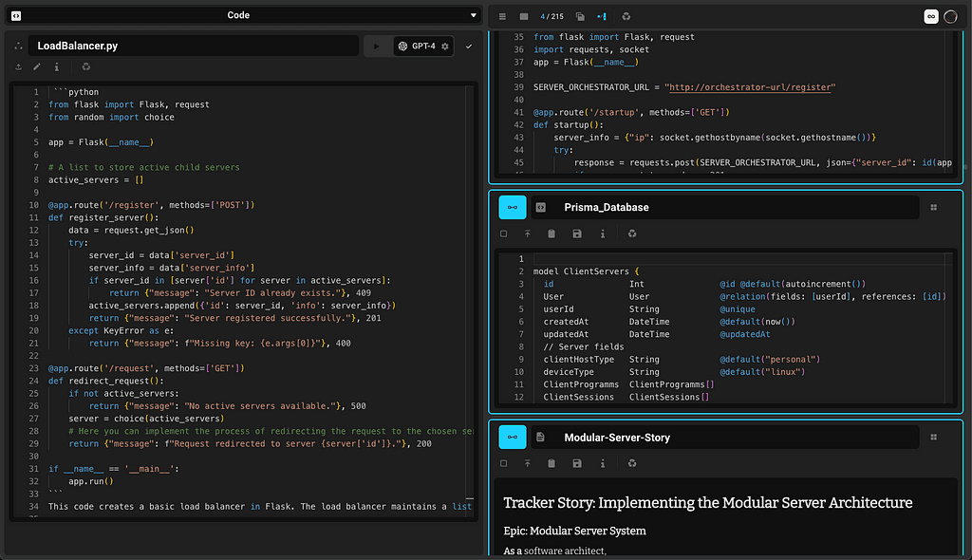Image resolution: width=972 pixels, height=560 pixels.
Task: Save the Prisma_Database card
Action: click(577, 233)
